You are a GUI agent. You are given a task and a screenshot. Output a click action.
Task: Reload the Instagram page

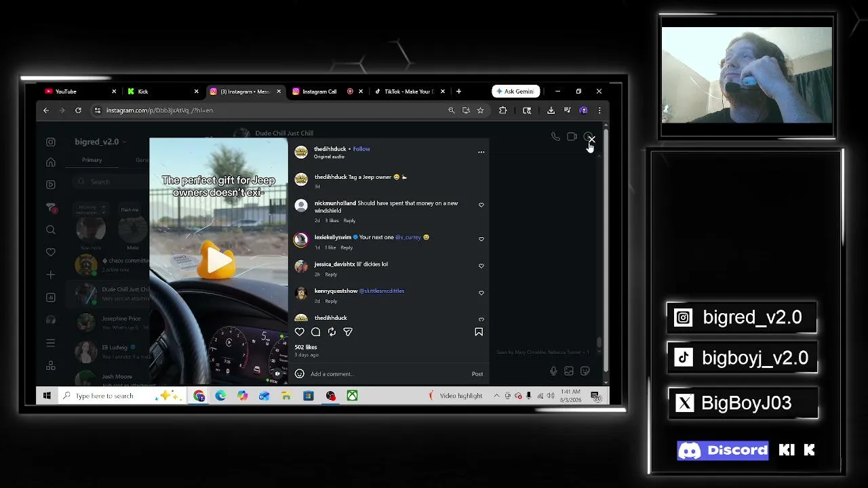pos(78,110)
